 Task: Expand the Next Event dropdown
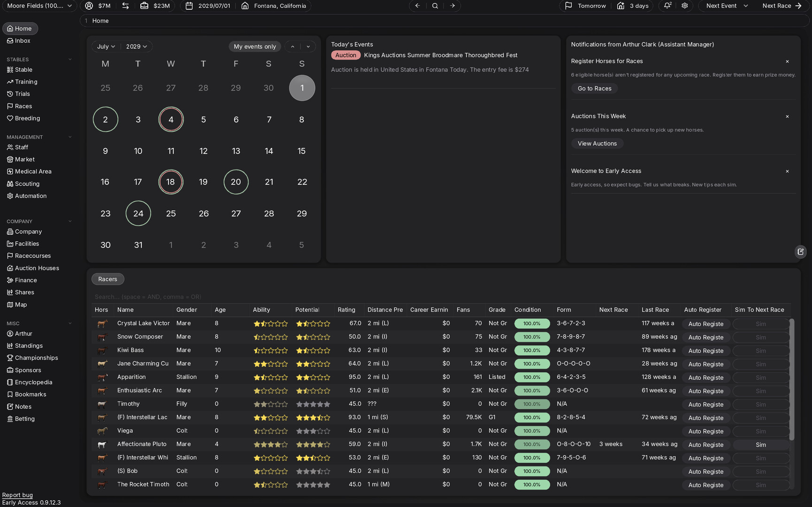coord(727,6)
